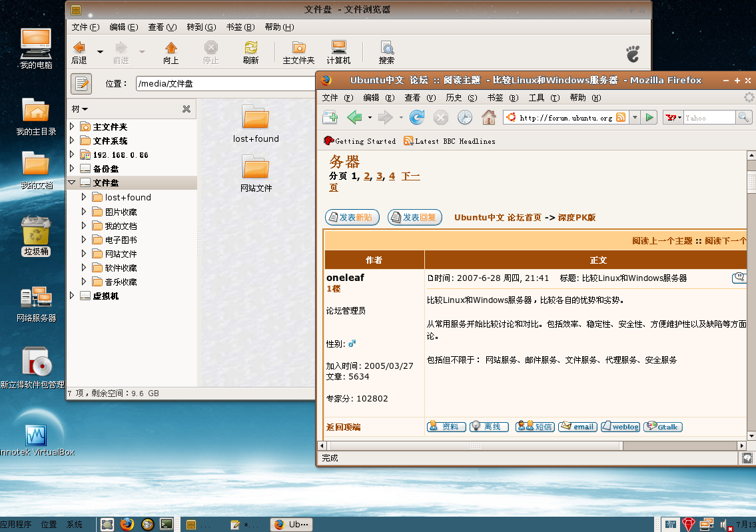Open Getting Started bookmark
This screenshot has width=756, height=532.
coord(360,141)
